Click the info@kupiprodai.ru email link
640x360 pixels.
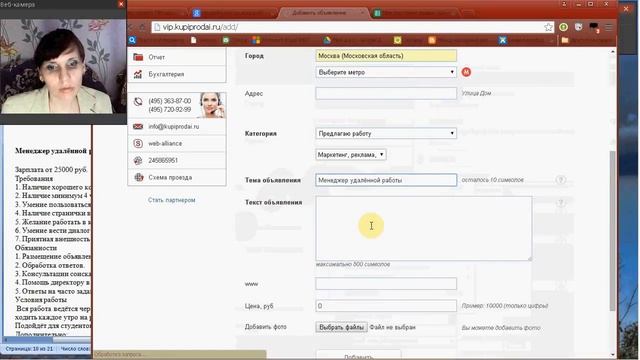point(173,127)
